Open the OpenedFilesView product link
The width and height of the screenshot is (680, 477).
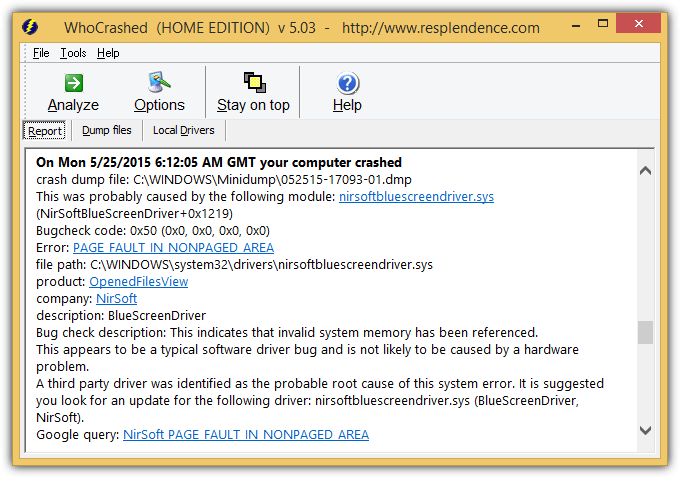139,281
